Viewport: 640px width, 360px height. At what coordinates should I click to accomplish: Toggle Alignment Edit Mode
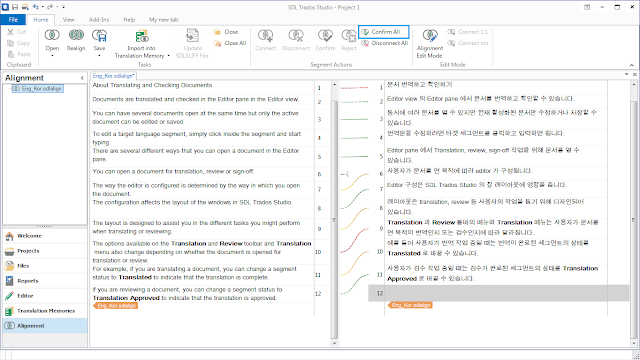point(430,42)
